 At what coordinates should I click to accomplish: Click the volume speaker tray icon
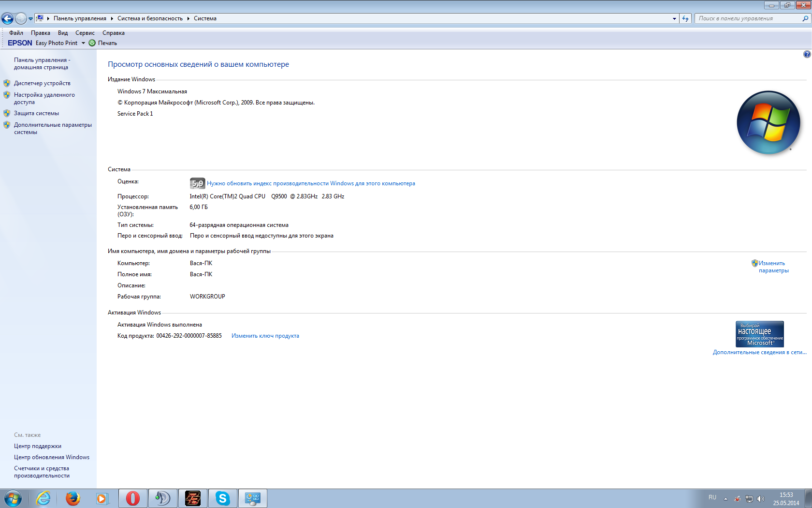[x=761, y=499]
